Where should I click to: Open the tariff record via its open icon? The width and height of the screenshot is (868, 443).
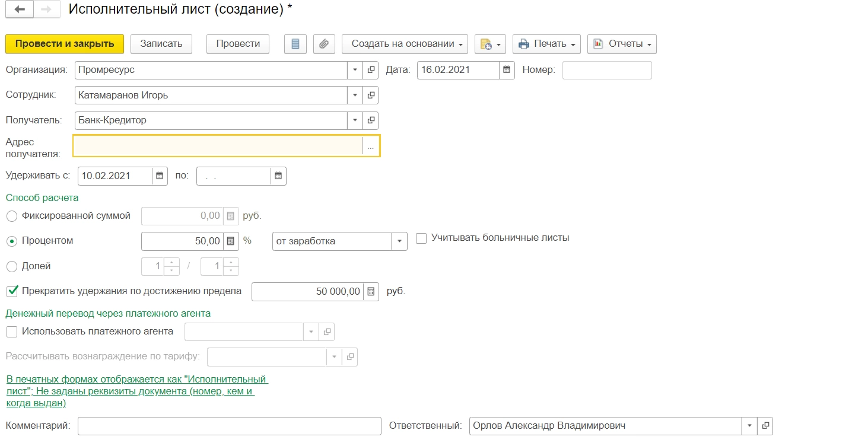tap(350, 357)
